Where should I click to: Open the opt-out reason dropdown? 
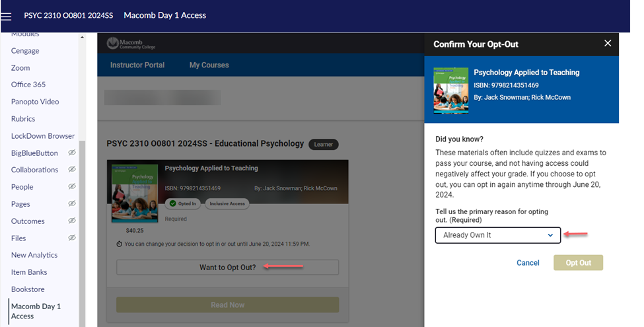point(498,235)
